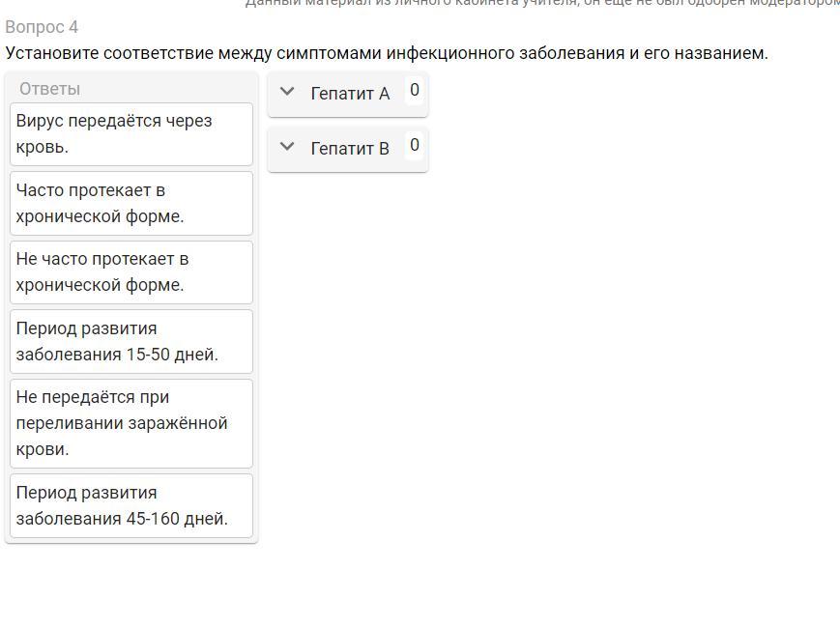This screenshot has width=840, height=627.
Task: Expand the Гепатит B chevron
Action: pos(287,148)
